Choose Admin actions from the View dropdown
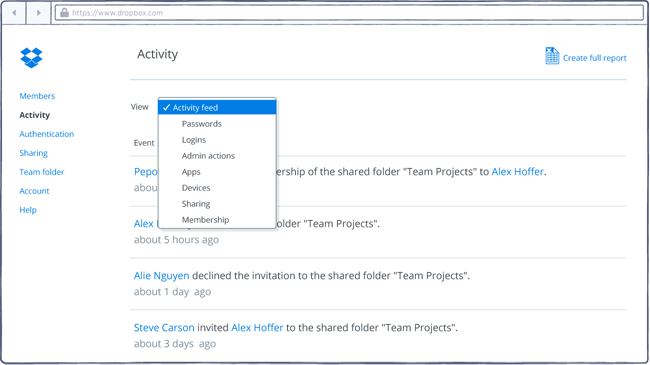Viewport: 650px width, 365px height. [208, 156]
